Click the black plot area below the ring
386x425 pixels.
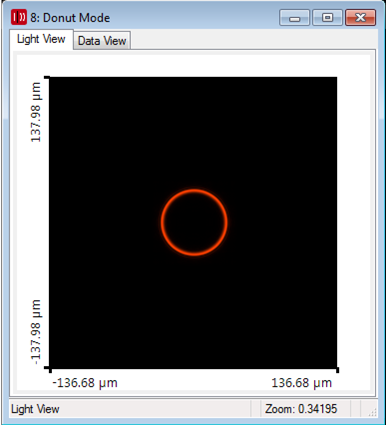click(193, 312)
